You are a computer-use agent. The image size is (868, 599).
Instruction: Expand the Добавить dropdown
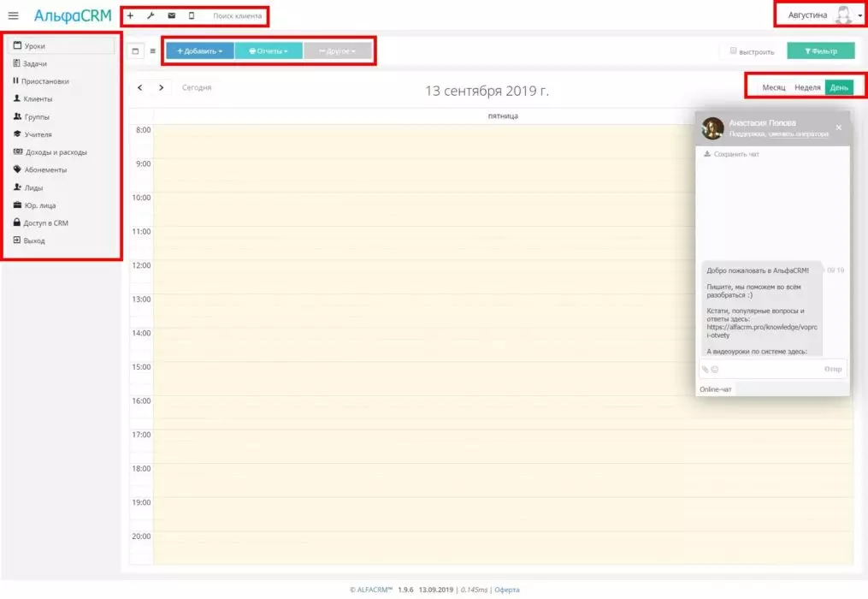(200, 51)
